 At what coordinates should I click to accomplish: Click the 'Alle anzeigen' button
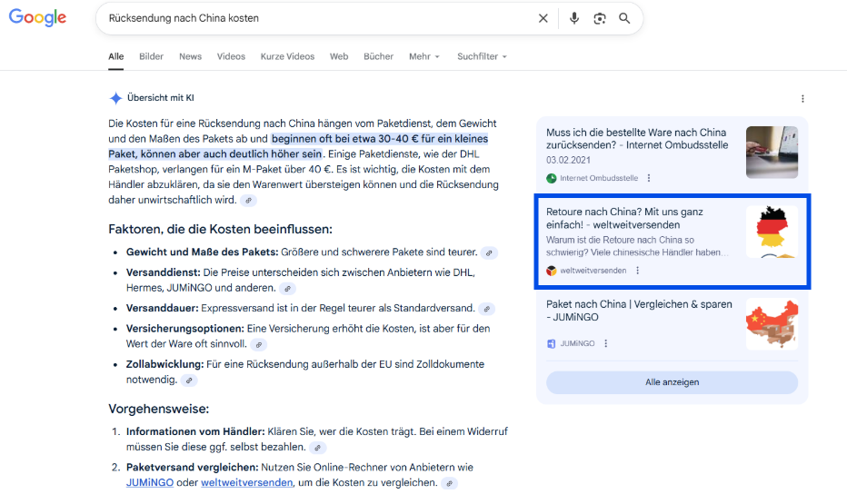coord(672,382)
